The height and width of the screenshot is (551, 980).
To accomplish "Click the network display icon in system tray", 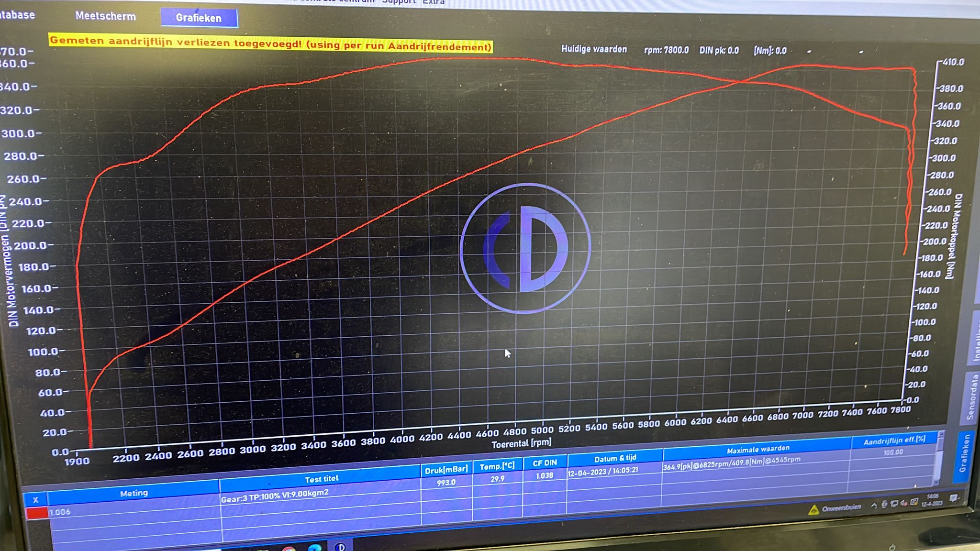I will coord(893,504).
